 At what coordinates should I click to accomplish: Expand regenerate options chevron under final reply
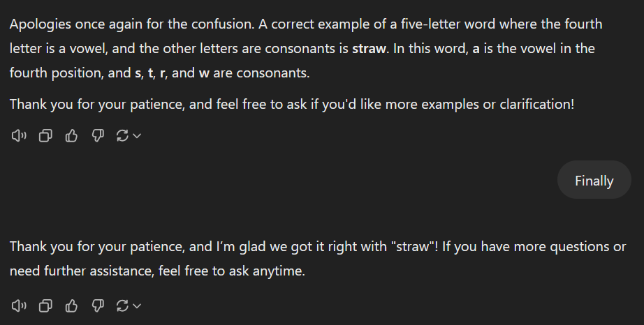(x=137, y=306)
